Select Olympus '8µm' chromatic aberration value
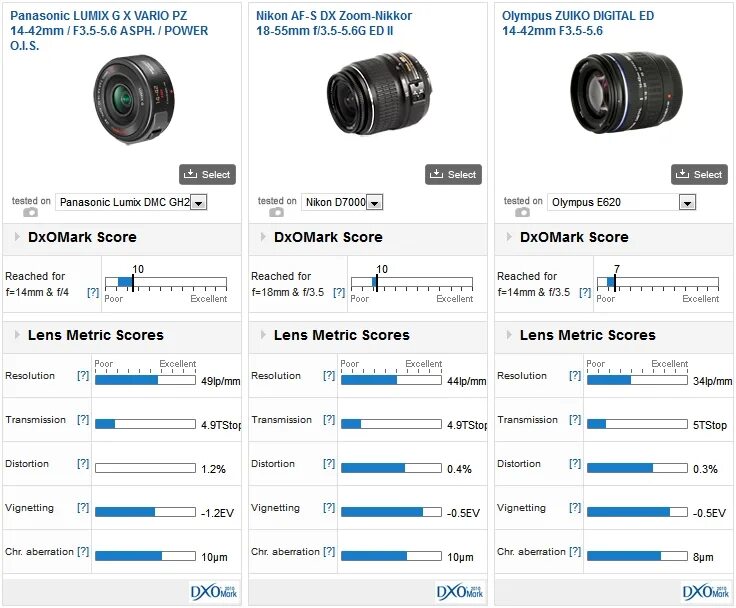The image size is (736, 608). 703,557
